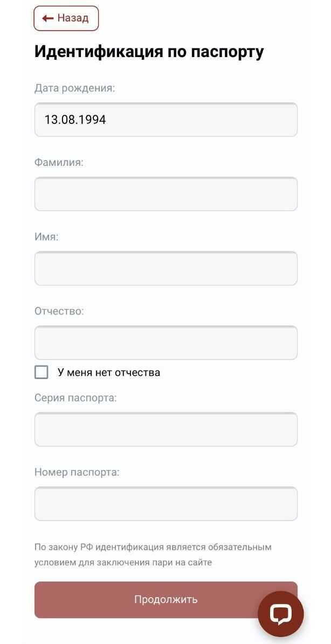Click the 'Отчество:' label
Screen dimensions: 331x644
59,311
